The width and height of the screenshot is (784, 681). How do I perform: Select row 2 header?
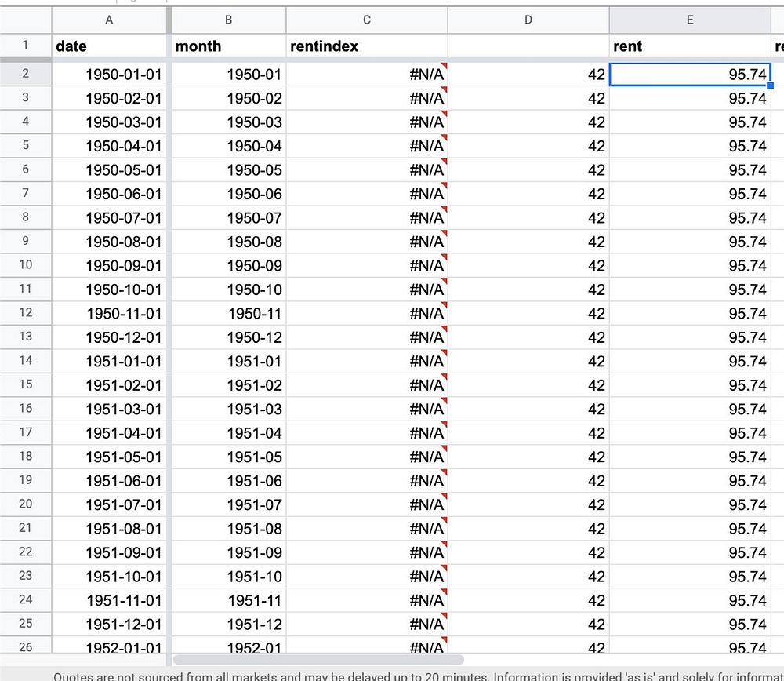click(x=26, y=74)
